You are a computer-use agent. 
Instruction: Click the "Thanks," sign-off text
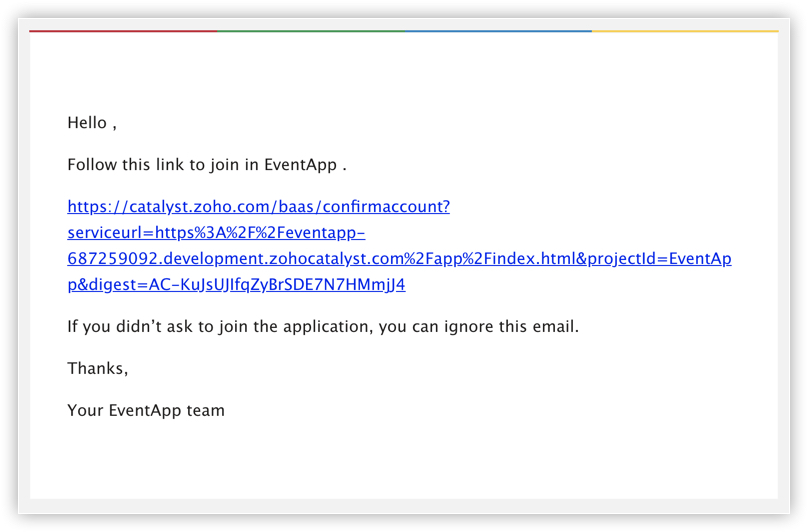click(97, 369)
